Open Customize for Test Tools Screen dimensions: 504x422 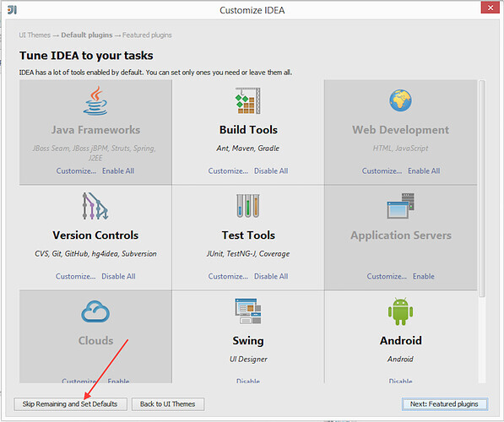point(228,276)
